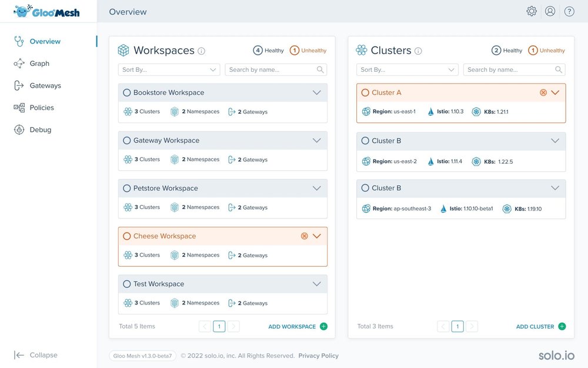Expand the Bookstore Workspace card

click(x=317, y=92)
